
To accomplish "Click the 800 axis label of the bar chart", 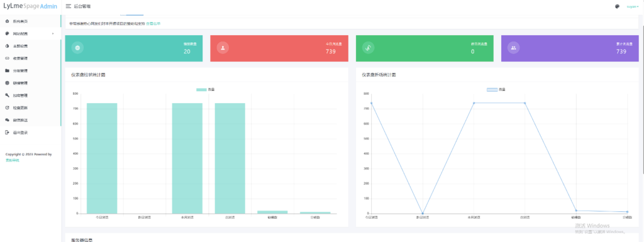I will 75,94.
